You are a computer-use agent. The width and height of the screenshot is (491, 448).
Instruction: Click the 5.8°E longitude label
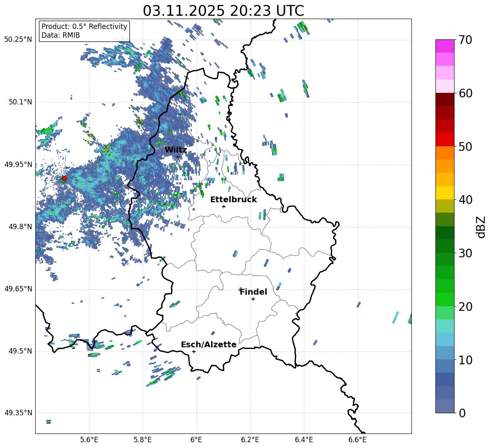pos(143,440)
